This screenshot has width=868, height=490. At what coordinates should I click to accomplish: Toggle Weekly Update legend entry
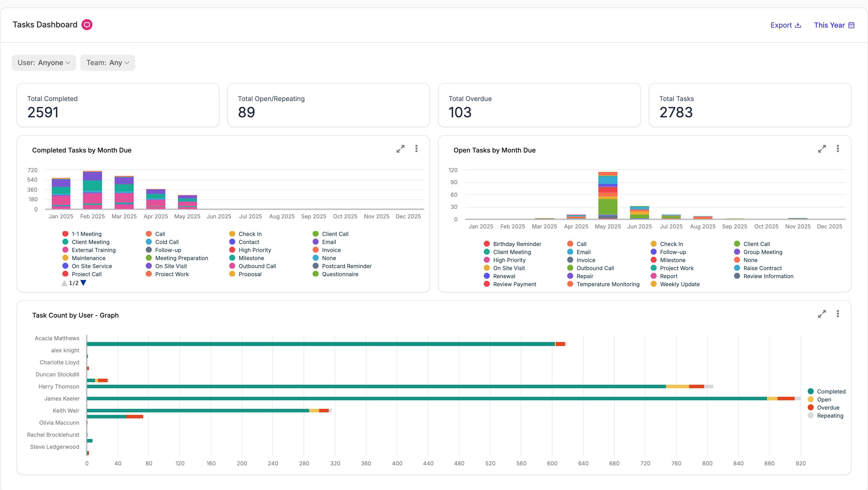pyautogui.click(x=675, y=284)
